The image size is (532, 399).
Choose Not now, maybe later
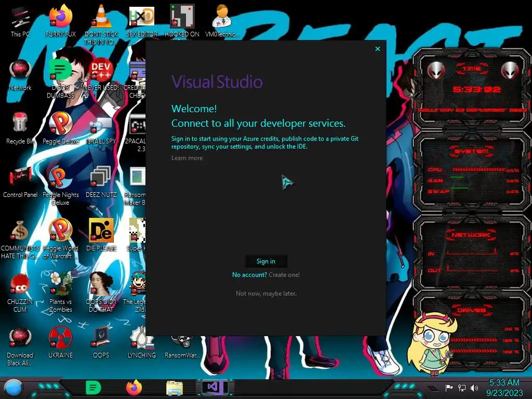[x=267, y=294]
